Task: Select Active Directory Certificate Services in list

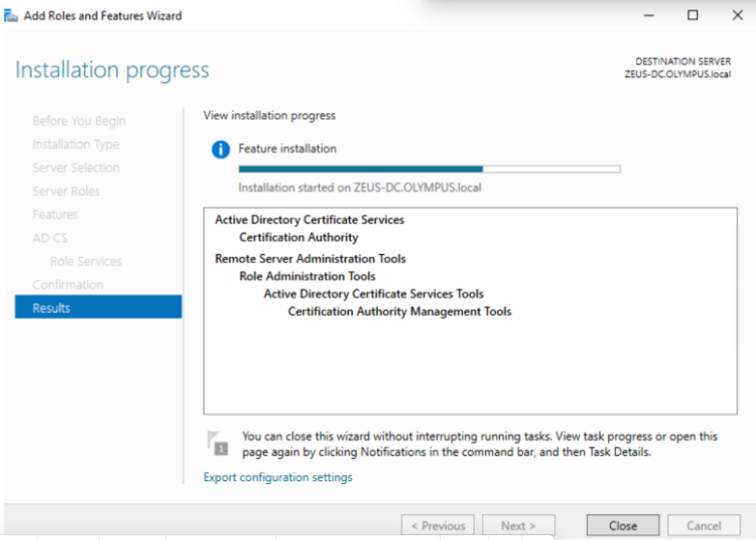Action: tap(309, 219)
